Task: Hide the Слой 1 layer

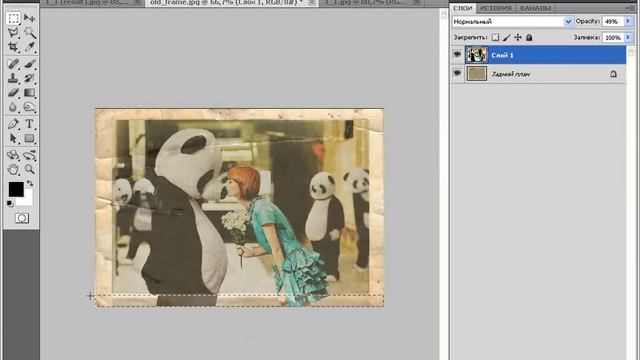Action: 457,54
